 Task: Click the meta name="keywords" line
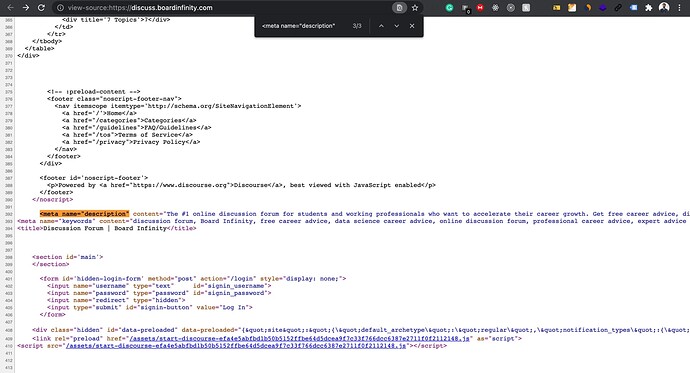pos(353,221)
